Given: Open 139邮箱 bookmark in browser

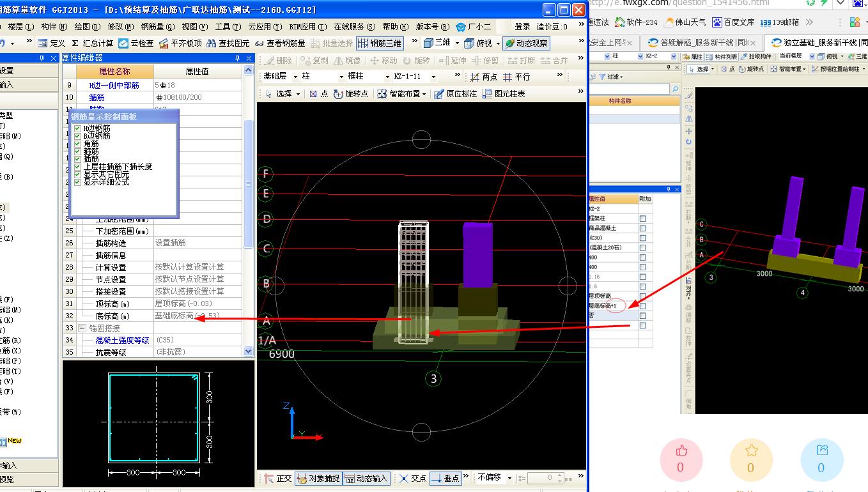Looking at the screenshot, I should [x=779, y=22].
